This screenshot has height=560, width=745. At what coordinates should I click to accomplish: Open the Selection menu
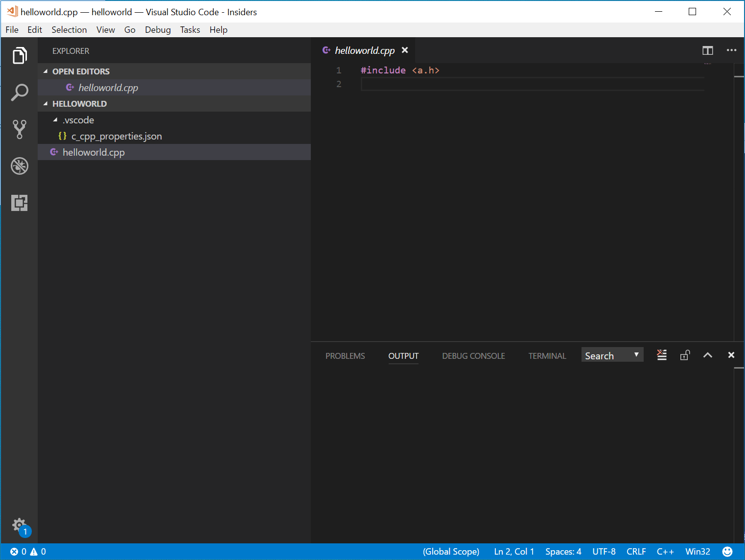pos(69,30)
